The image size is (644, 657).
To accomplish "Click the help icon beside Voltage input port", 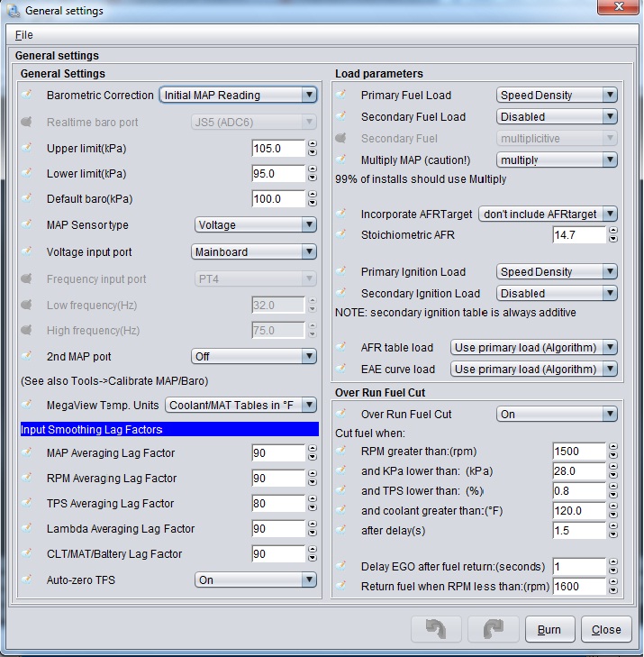I will pyautogui.click(x=27, y=251).
